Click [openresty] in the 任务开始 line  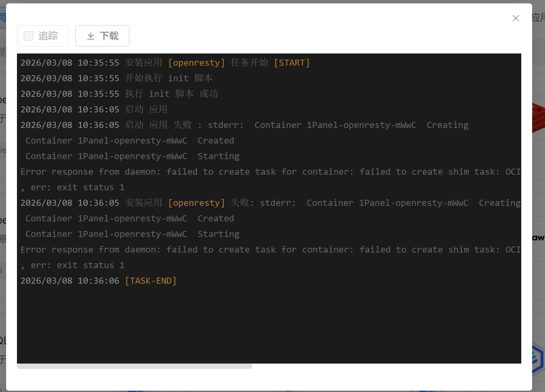coord(197,63)
